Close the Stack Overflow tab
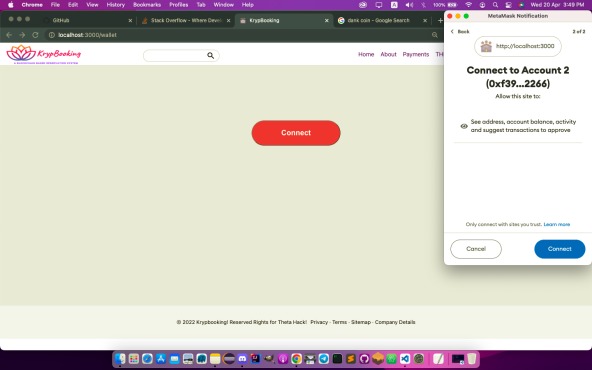This screenshot has width=592, height=370. tap(228, 20)
